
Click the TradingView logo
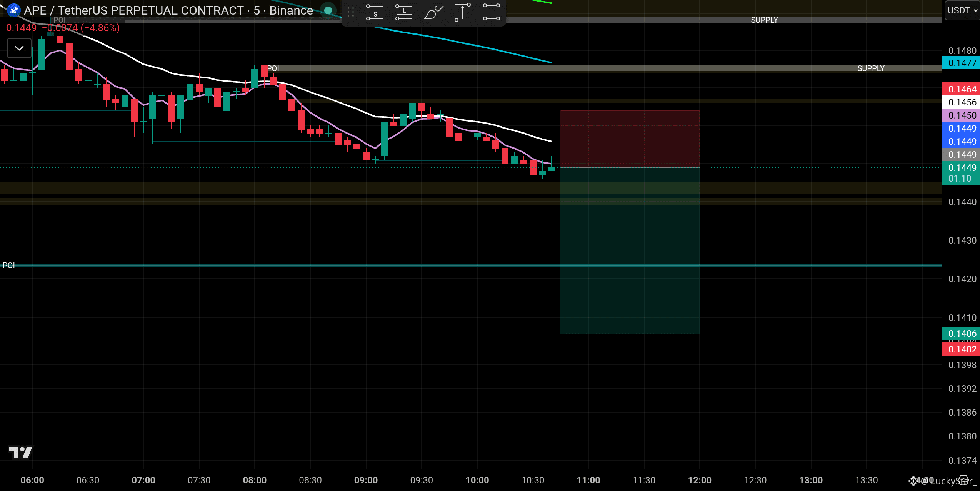point(20,452)
